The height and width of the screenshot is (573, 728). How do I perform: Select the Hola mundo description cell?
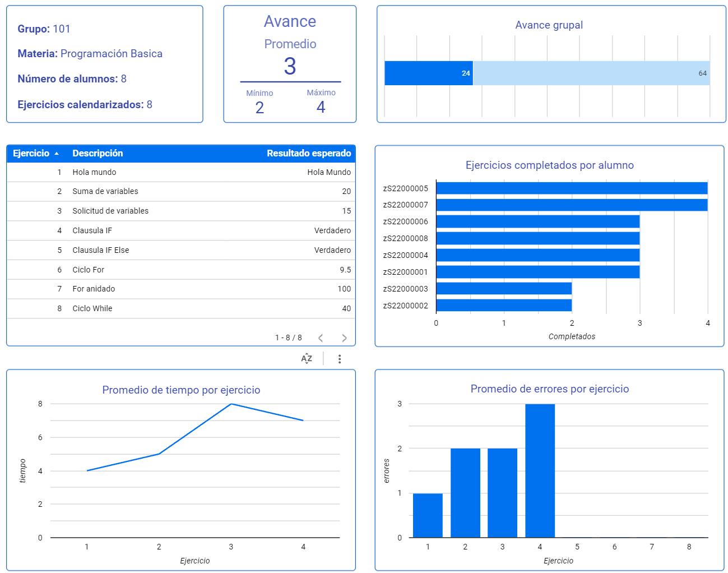click(94, 172)
